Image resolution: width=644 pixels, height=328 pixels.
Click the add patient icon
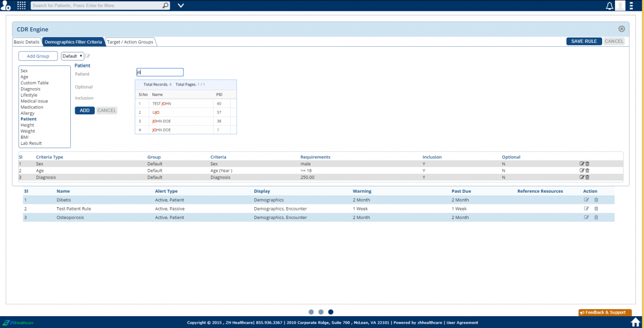tap(6, 6)
